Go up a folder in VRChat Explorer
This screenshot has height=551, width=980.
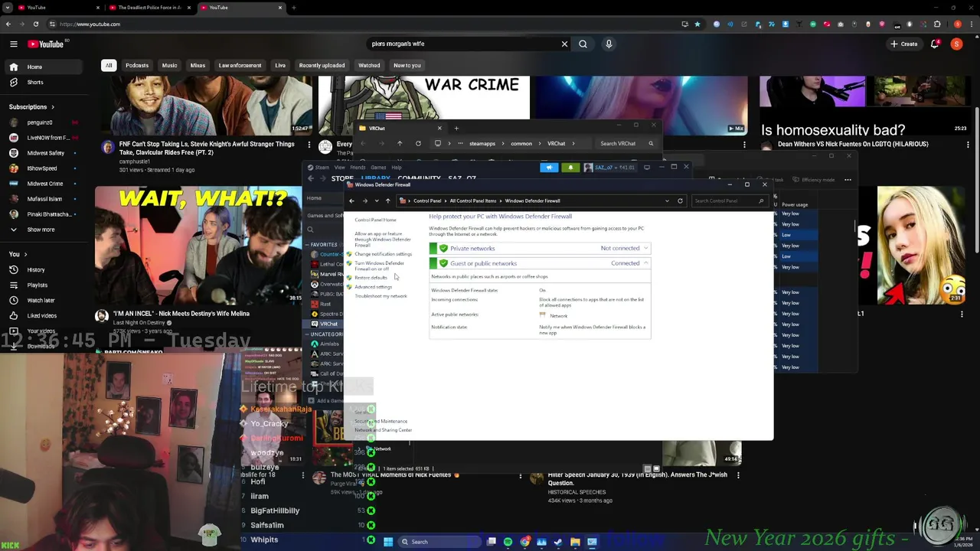[x=400, y=143]
